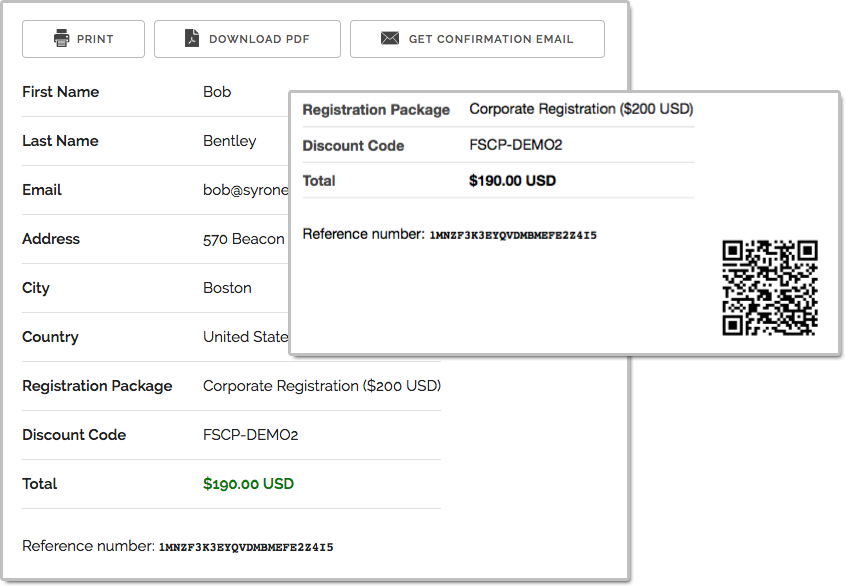The width and height of the screenshot is (845, 586).
Task: Click the printer icon
Action: coord(61,38)
